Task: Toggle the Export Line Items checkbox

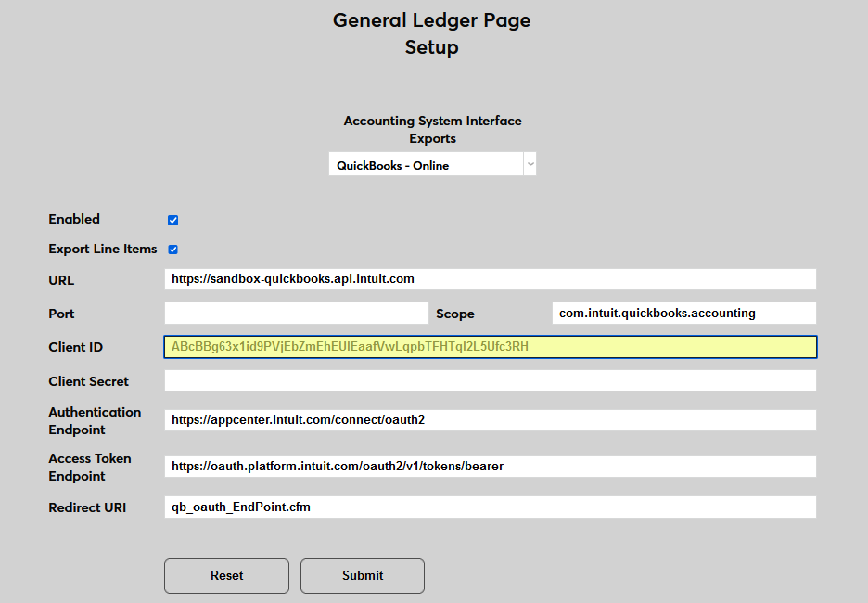Action: (172, 249)
